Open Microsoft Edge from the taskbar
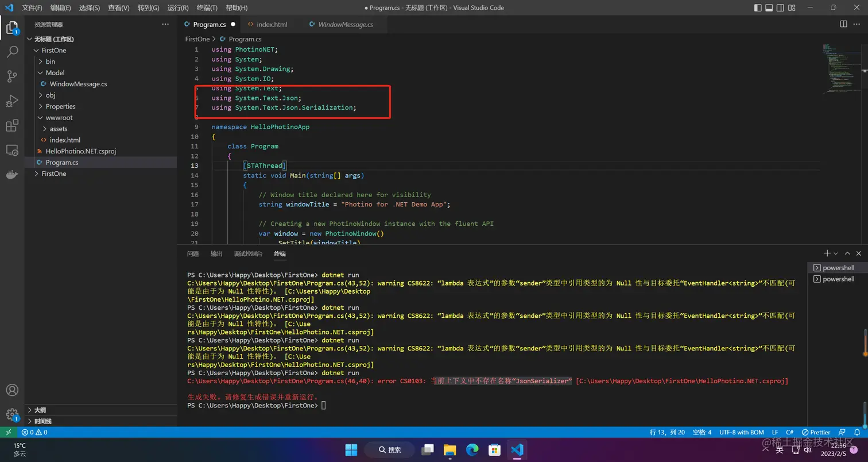This screenshot has height=462, width=868. tap(472, 449)
